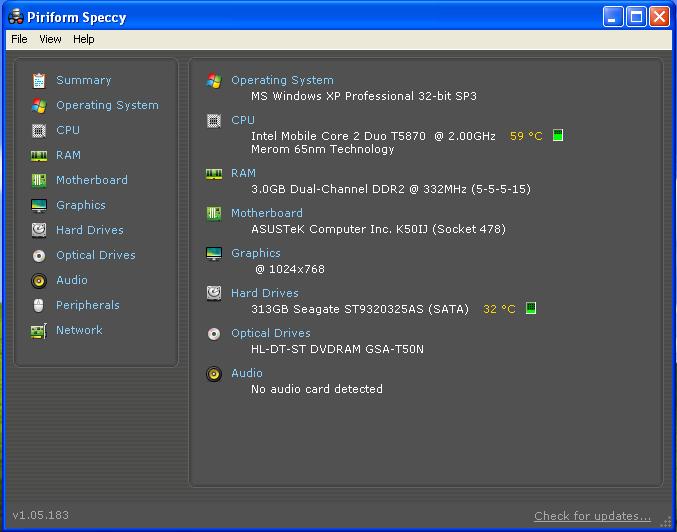The height and width of the screenshot is (532, 677).
Task: Open the Motherboard section from sidebar
Action: tap(92, 180)
